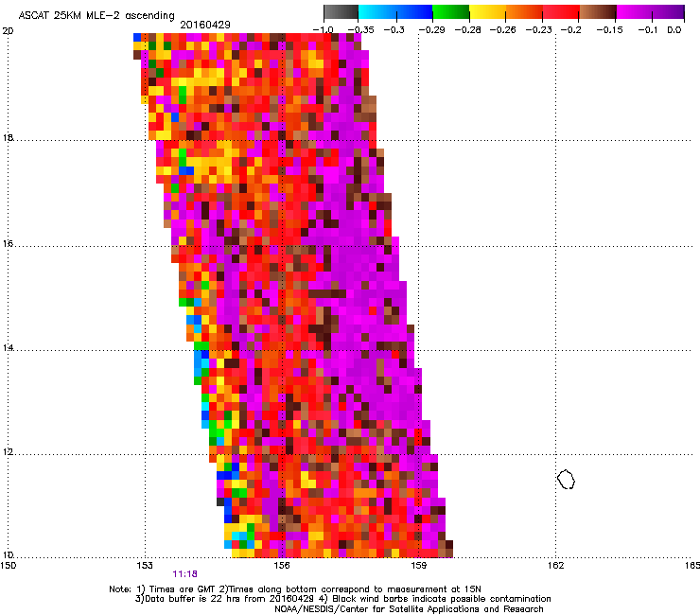
Task: Click the -0.1 color scale label
Action: 648,30
